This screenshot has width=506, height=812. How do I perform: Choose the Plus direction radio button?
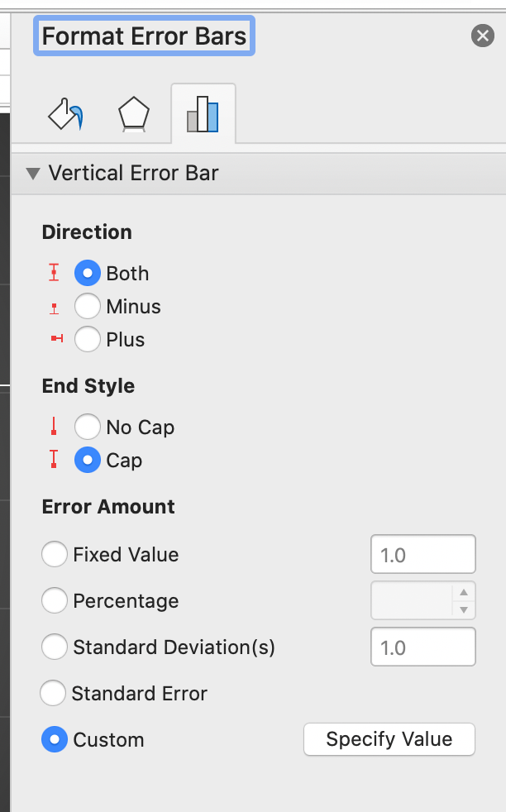[88, 339]
